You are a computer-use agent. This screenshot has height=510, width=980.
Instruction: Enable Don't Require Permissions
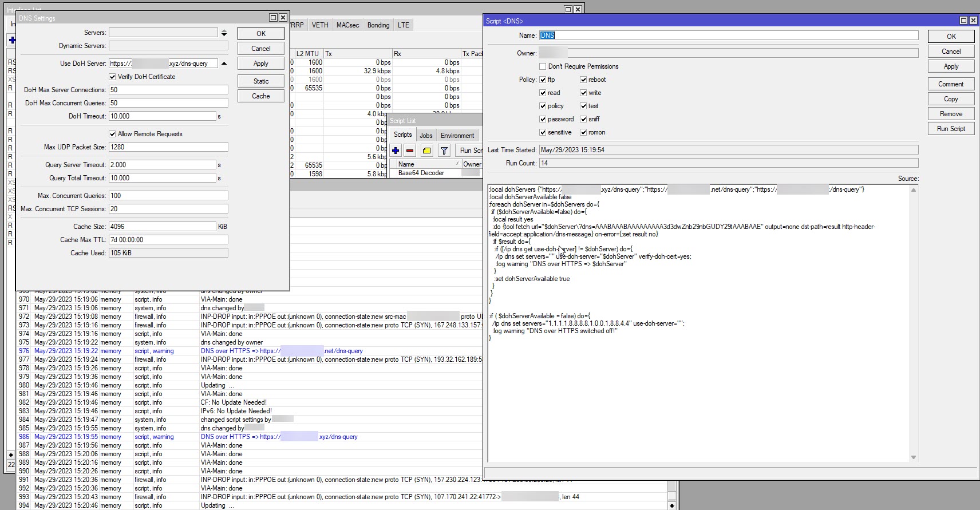(x=543, y=66)
